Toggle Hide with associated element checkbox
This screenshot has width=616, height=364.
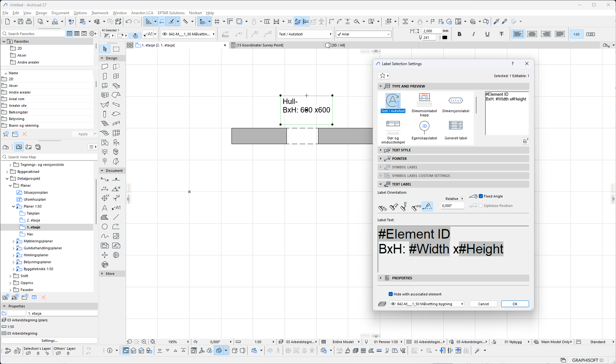pyautogui.click(x=391, y=294)
